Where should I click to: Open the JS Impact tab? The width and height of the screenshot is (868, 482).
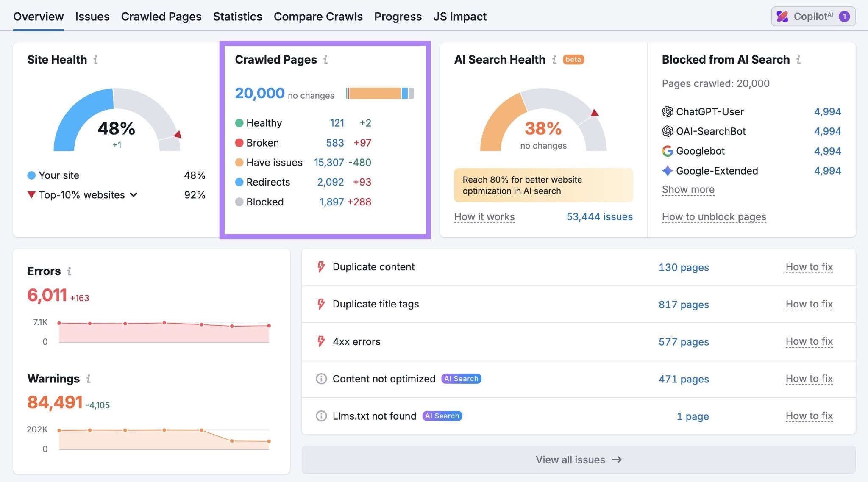(x=460, y=17)
